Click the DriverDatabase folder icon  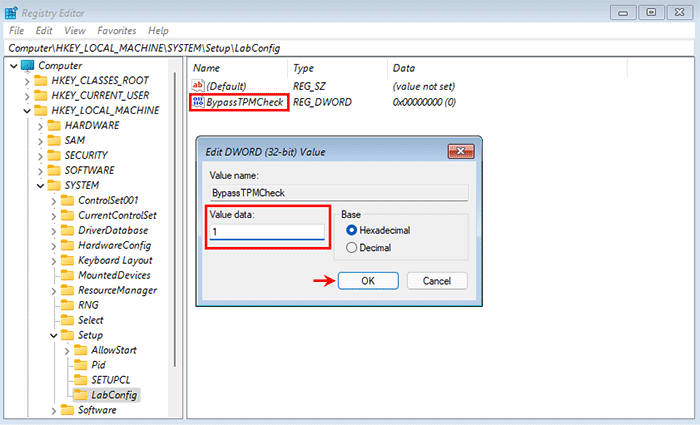(67, 230)
